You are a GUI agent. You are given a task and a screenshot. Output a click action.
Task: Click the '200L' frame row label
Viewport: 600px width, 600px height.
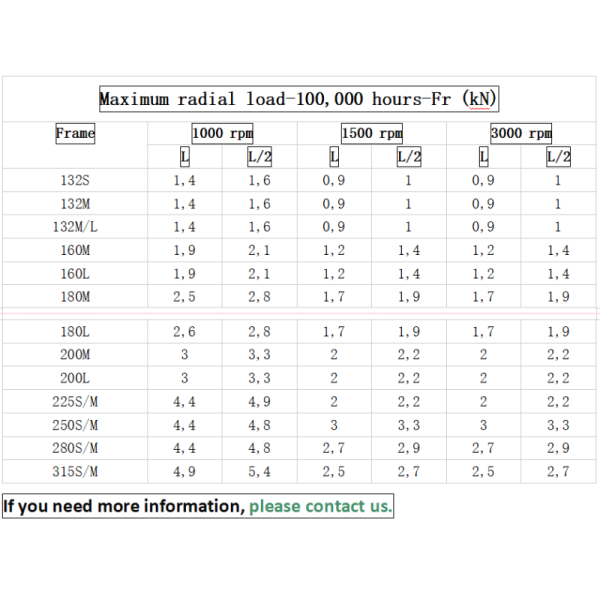click(75, 378)
